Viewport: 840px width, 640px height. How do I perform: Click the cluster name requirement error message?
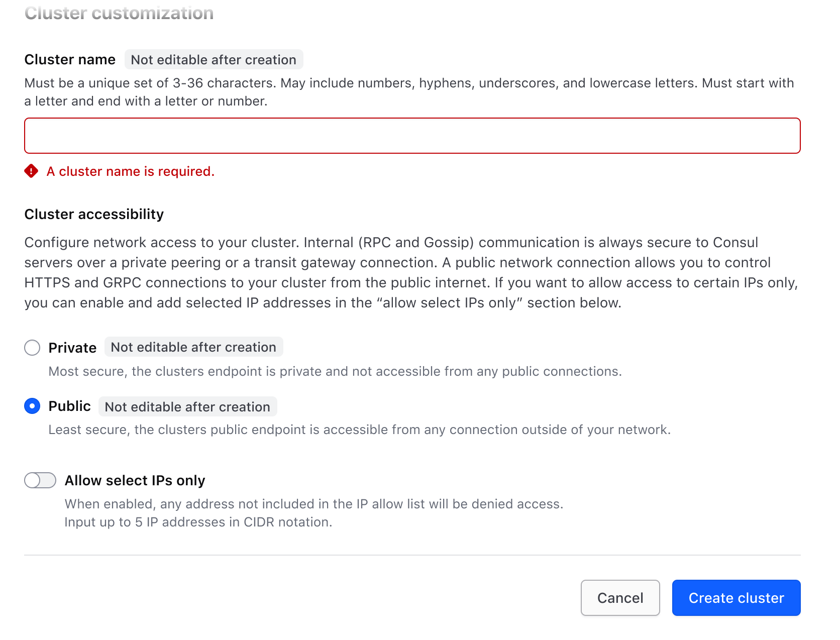[130, 171]
